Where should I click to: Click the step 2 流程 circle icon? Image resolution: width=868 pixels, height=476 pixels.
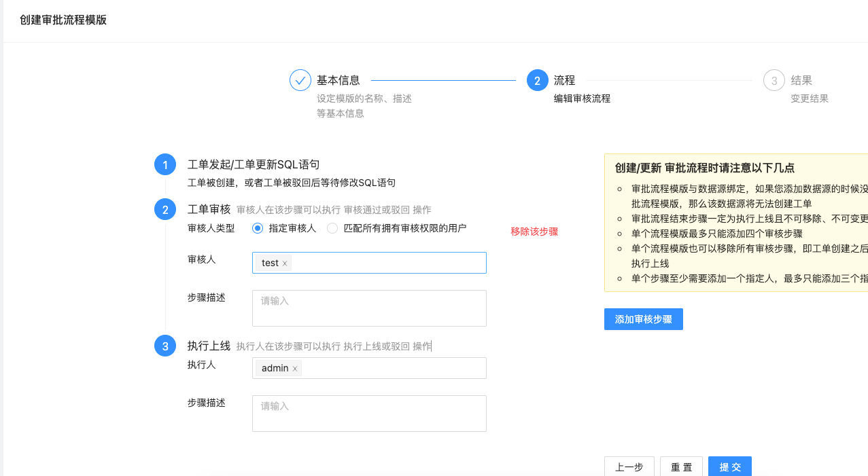(x=537, y=80)
